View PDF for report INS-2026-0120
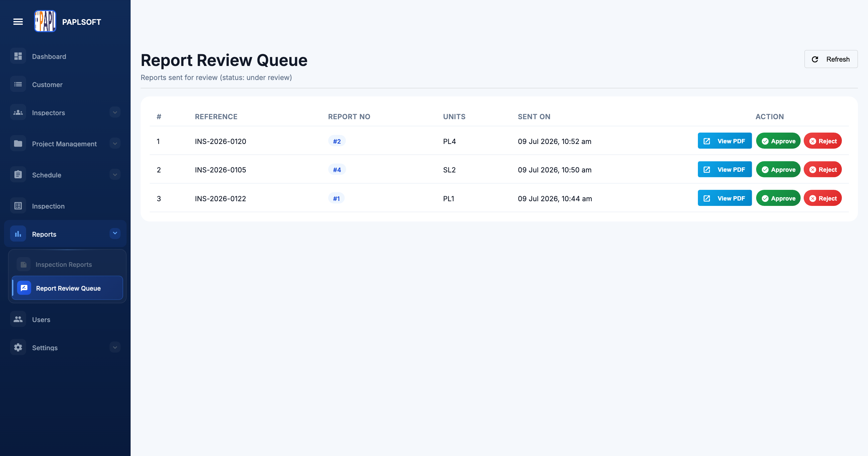This screenshot has width=868, height=456. (724, 141)
